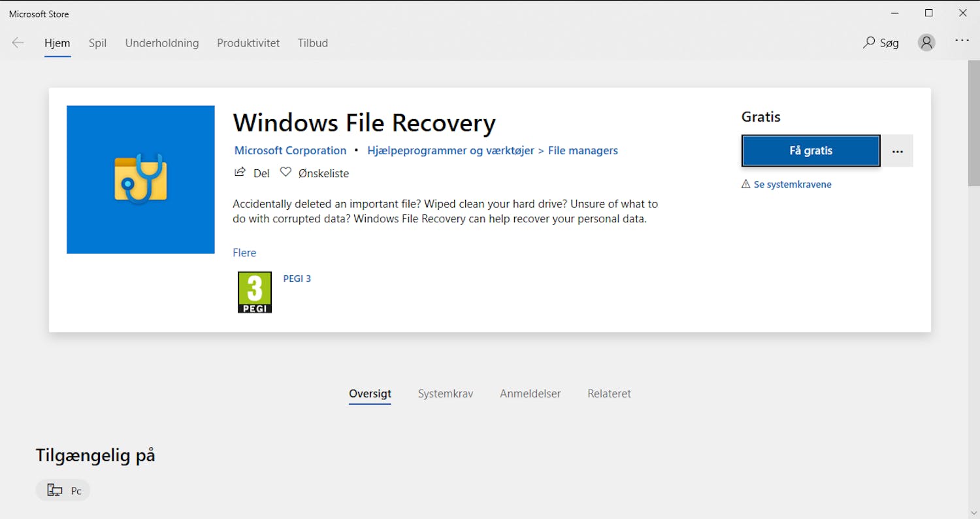This screenshot has width=980, height=519.
Task: Select the Spil menu item
Action: point(97,43)
